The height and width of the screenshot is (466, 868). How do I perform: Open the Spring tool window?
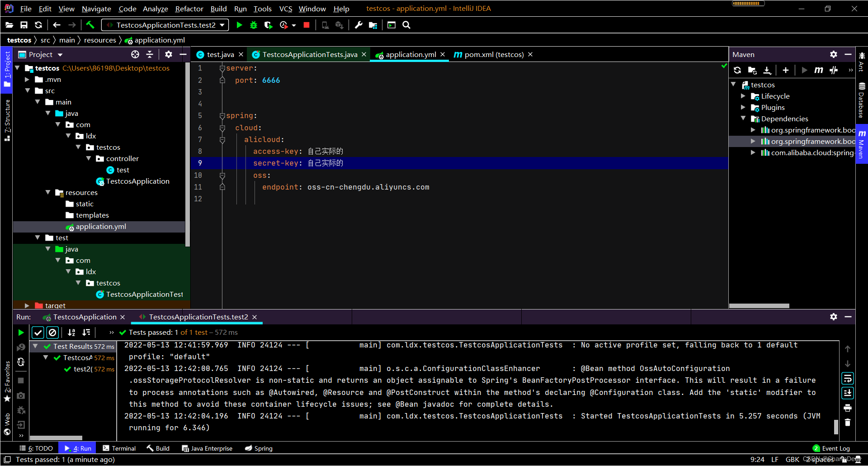259,448
